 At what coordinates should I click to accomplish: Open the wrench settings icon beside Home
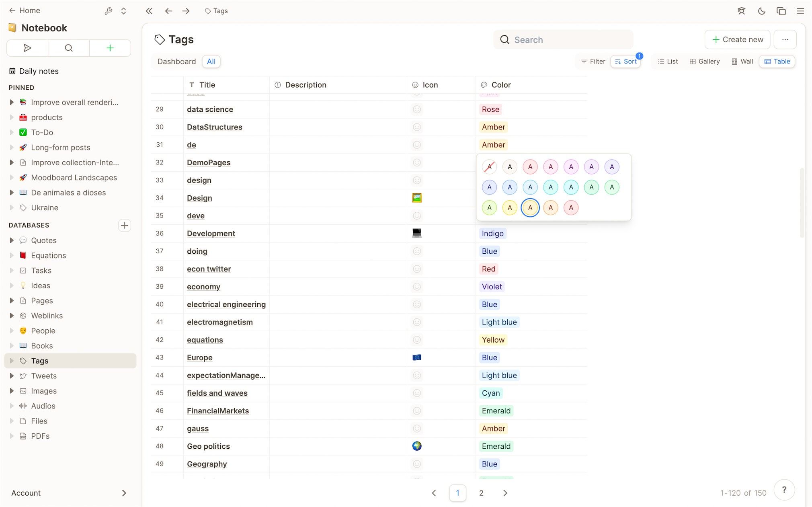tap(109, 10)
